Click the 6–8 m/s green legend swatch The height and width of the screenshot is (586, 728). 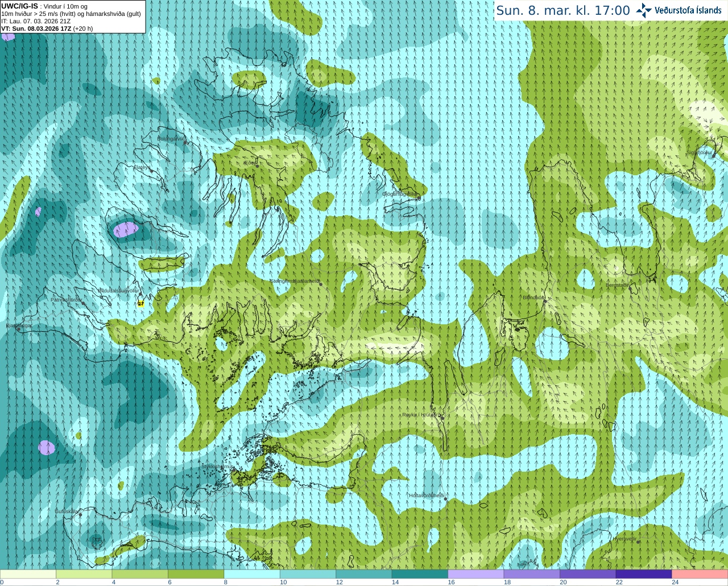coord(196,574)
